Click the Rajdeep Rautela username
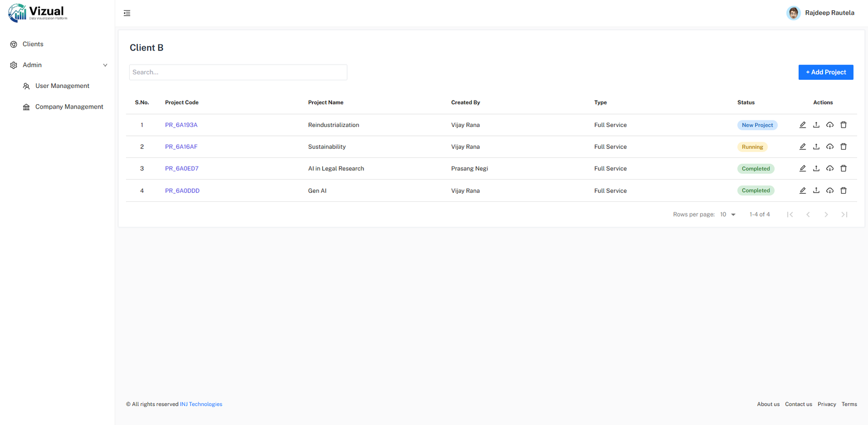The image size is (868, 425). pyautogui.click(x=829, y=13)
